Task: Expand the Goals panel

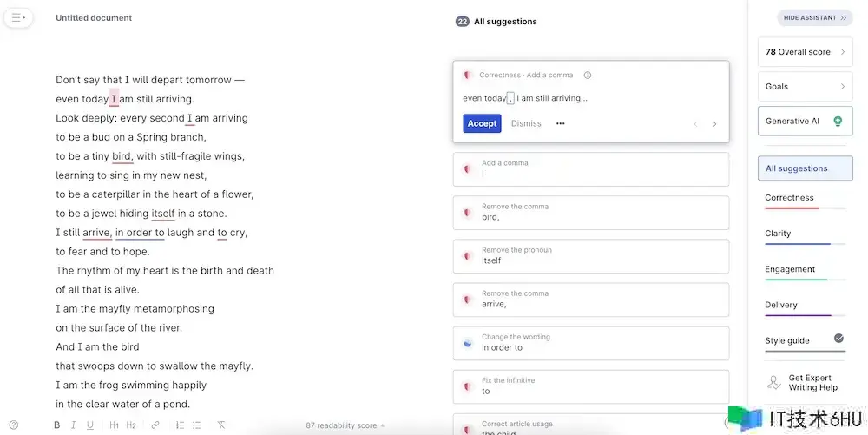Action: [805, 87]
